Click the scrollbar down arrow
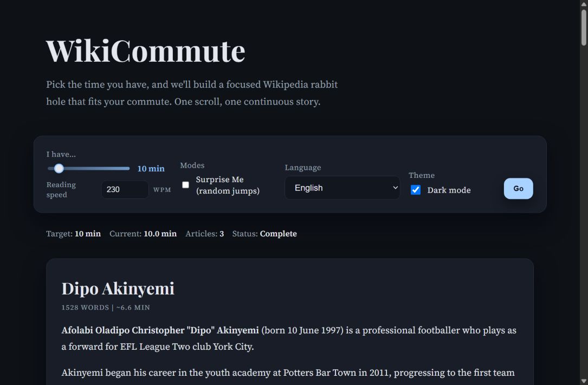This screenshot has width=588, height=385. (x=584, y=381)
